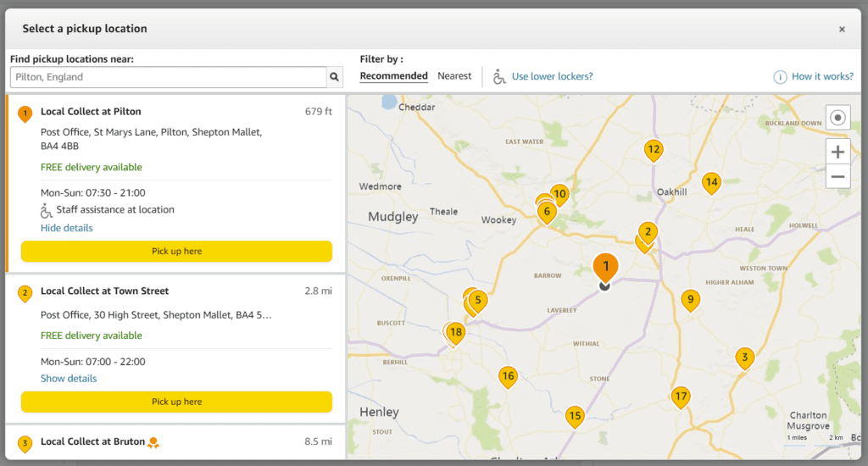
Task: Click list marker 2 beside Town Street
Action: (25, 293)
